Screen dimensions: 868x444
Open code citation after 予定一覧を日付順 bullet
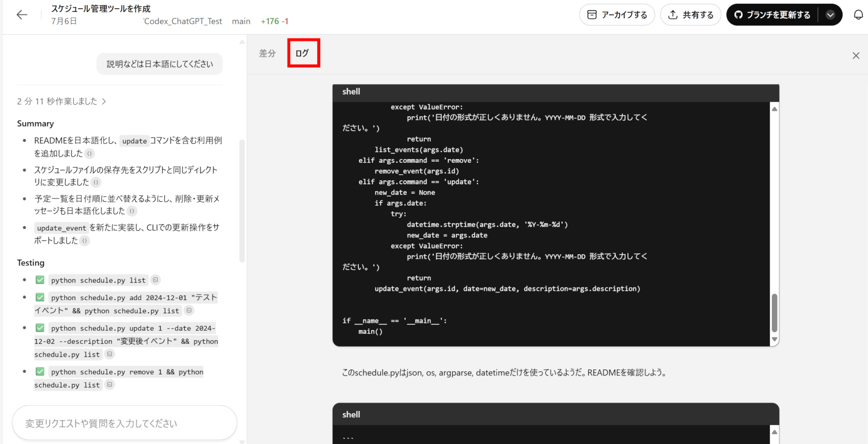[x=132, y=211]
